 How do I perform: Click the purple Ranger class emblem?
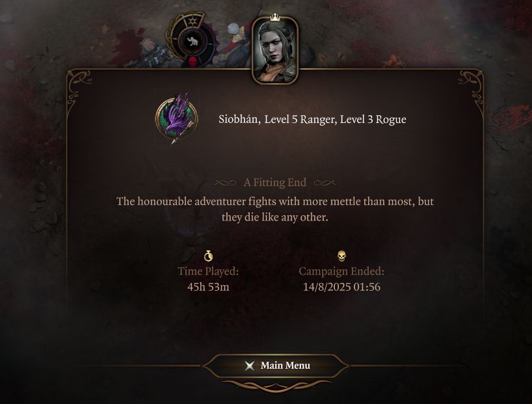[176, 118]
